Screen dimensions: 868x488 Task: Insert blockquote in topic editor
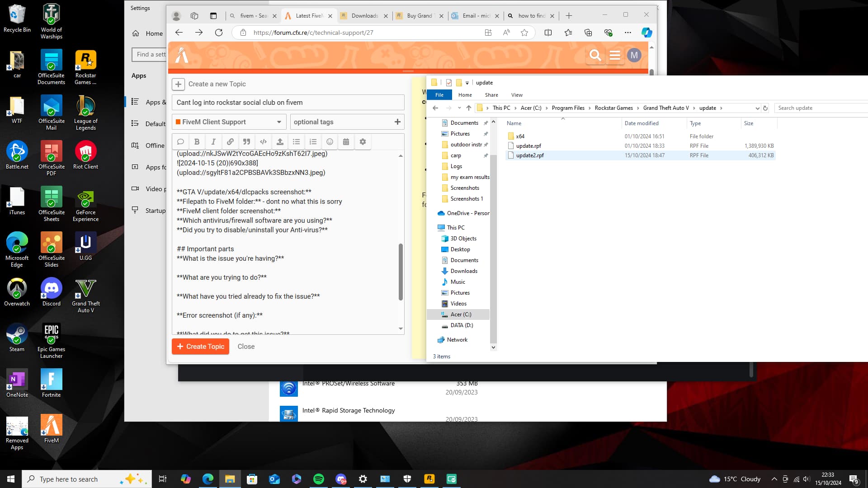pyautogui.click(x=246, y=142)
